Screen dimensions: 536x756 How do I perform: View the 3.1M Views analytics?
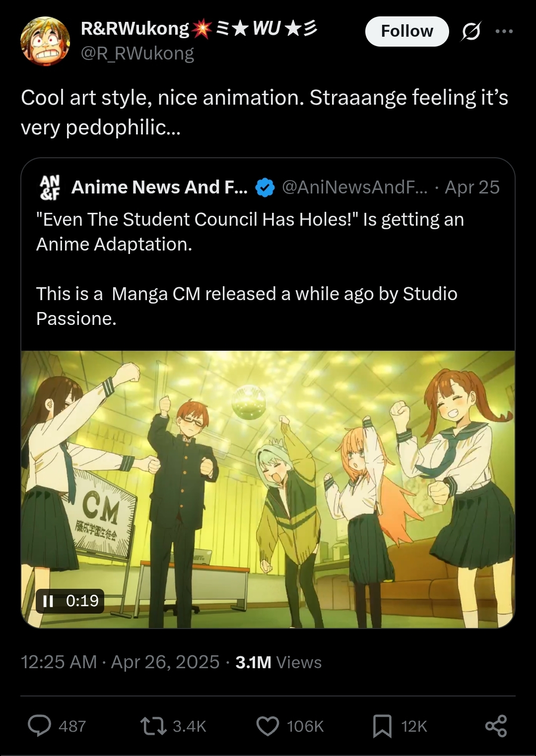pos(278,662)
